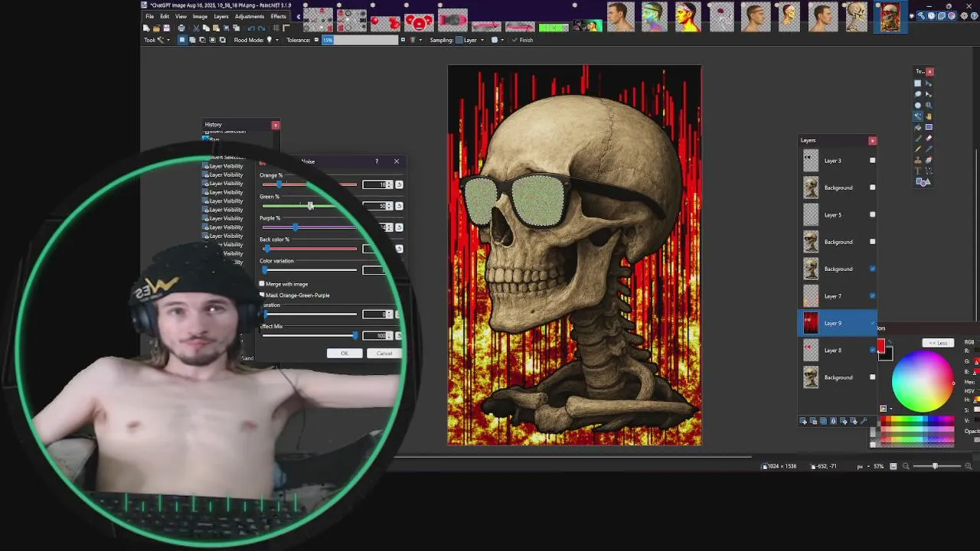Screen dimensions: 980x551
Task: Open the Adjustments menu
Action: point(250,16)
